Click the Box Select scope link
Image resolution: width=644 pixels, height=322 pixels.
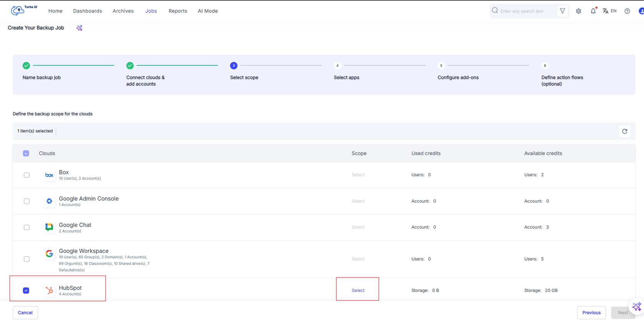point(358,175)
